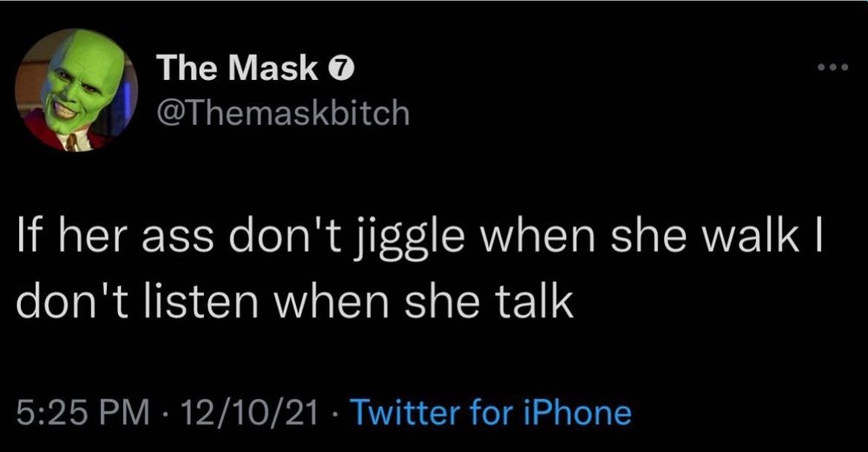The width and height of the screenshot is (868, 452).
Task: Click the yellow tie in the avatar picture
Action: click(71, 142)
